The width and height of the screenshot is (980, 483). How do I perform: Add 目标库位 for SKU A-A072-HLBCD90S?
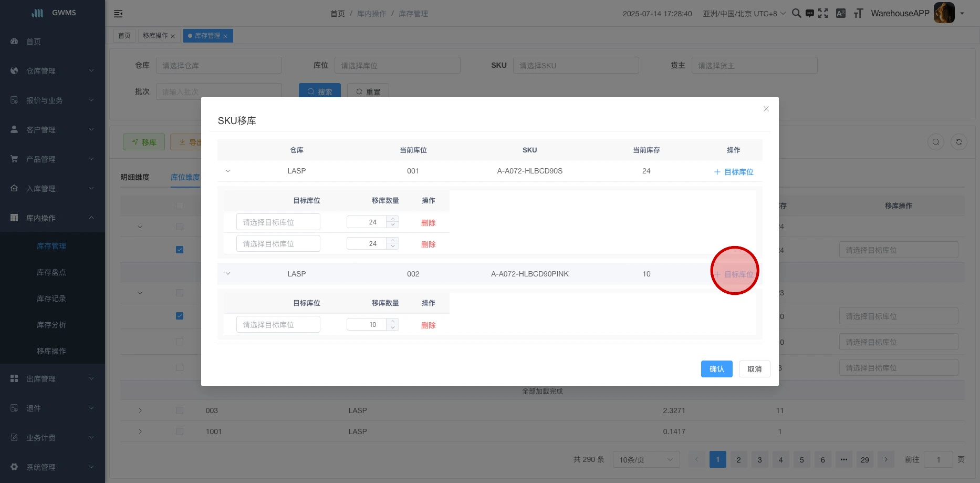click(734, 172)
